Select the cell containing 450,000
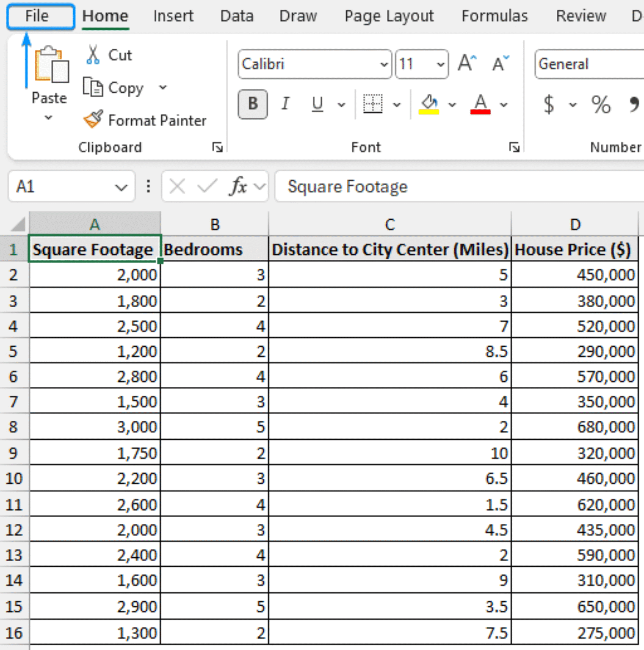This screenshot has width=644, height=650. tap(575, 275)
